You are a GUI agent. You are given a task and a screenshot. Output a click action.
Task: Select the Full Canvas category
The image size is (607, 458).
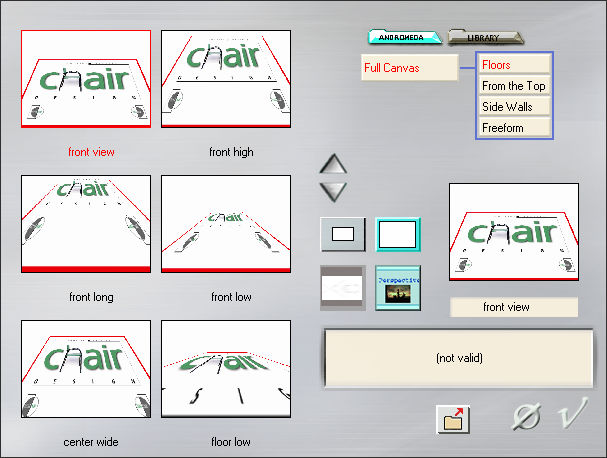[409, 68]
